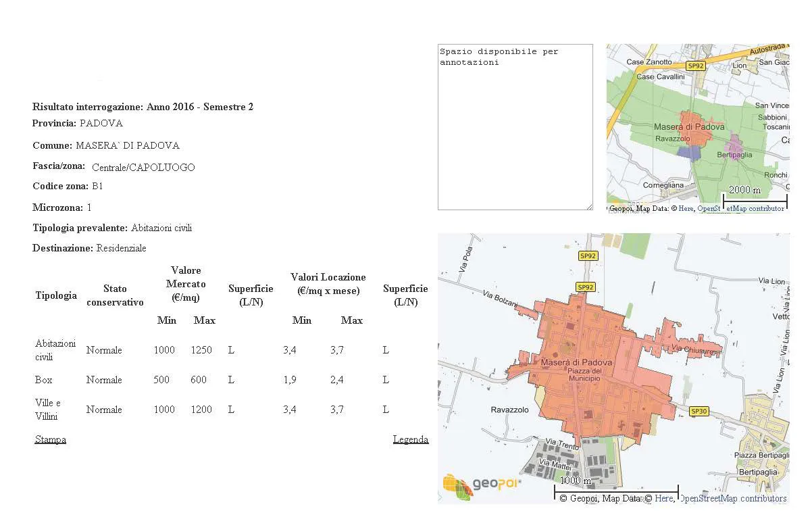The height and width of the screenshot is (513, 812).
Task: Click the 500 min value for Box
Action: [x=161, y=380]
